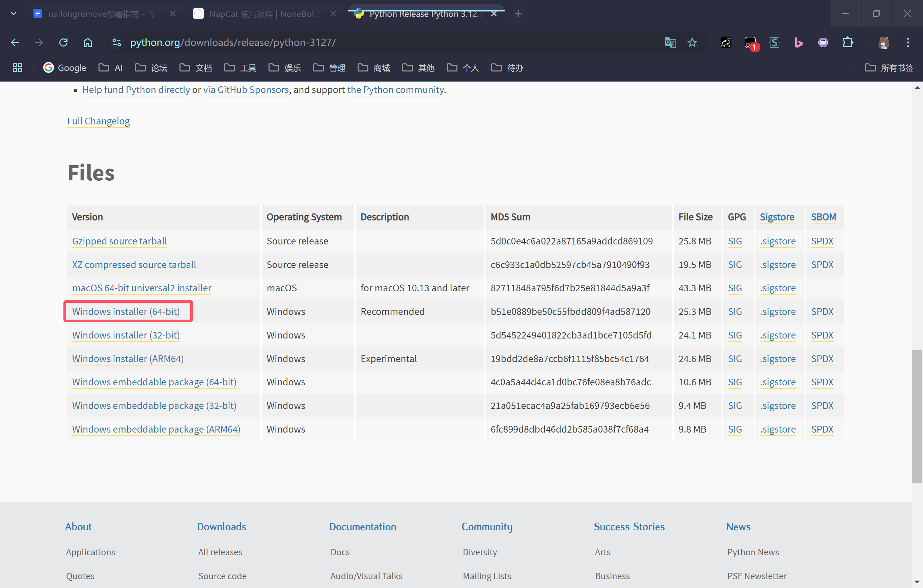Open the tab search dropdown arrow

(x=13, y=14)
